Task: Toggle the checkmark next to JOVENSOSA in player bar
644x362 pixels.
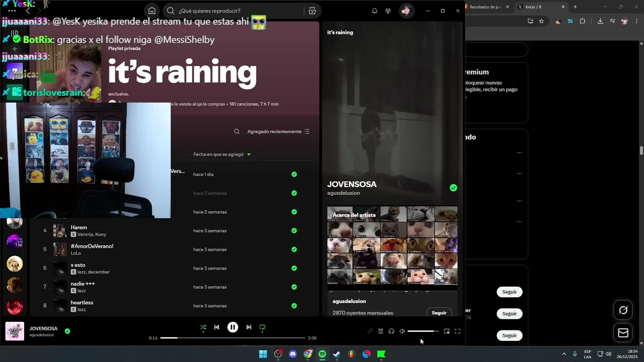Action: [x=67, y=331]
